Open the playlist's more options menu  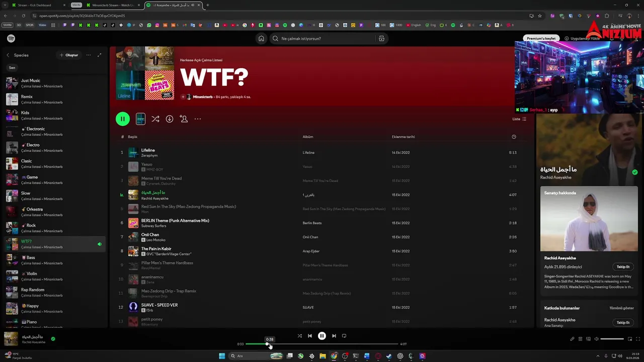pyautogui.click(x=198, y=119)
